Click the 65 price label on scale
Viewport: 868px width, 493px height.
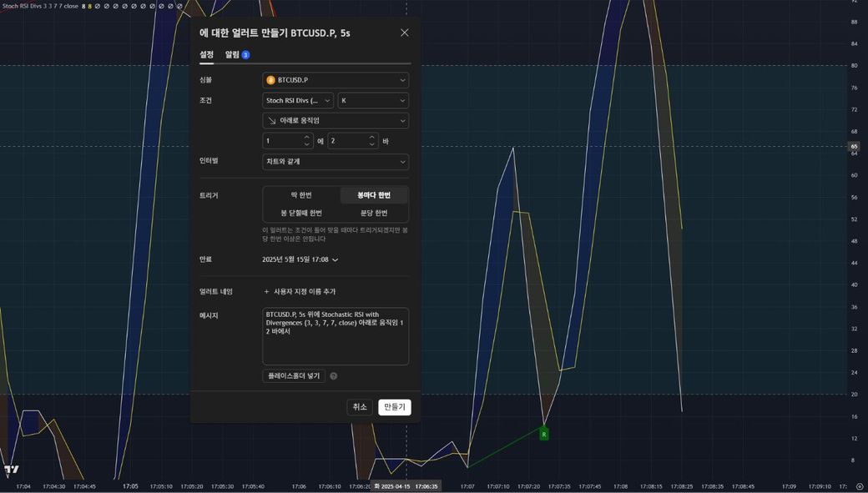tap(853, 147)
